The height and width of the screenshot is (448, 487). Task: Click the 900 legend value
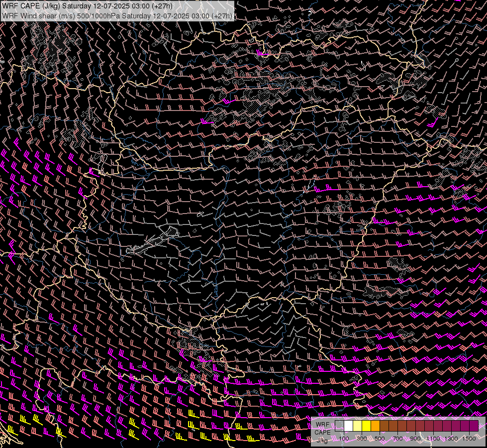point(415,439)
